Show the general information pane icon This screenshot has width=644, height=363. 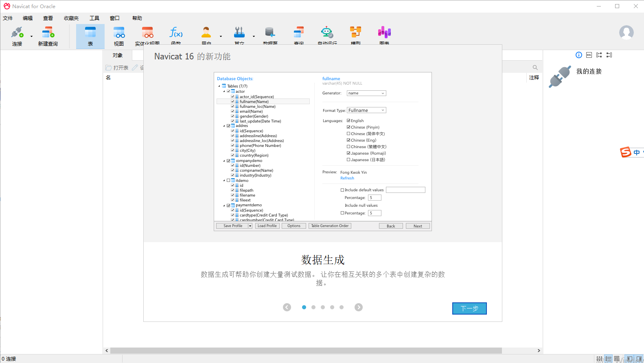(579, 55)
